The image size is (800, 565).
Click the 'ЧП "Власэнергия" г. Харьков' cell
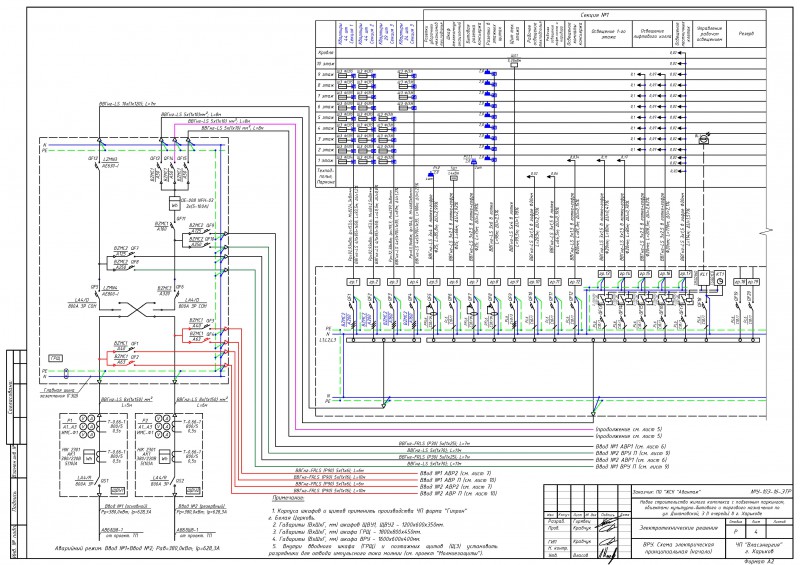[x=760, y=548]
